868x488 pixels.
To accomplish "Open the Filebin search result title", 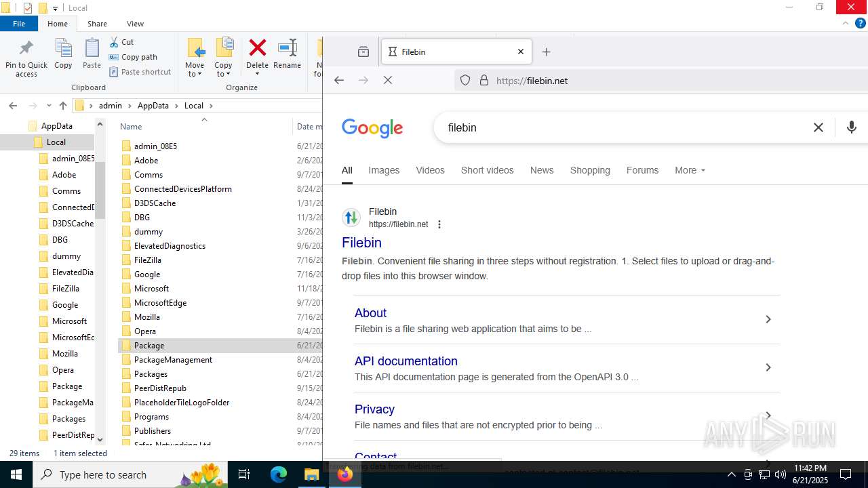I will coord(361,243).
